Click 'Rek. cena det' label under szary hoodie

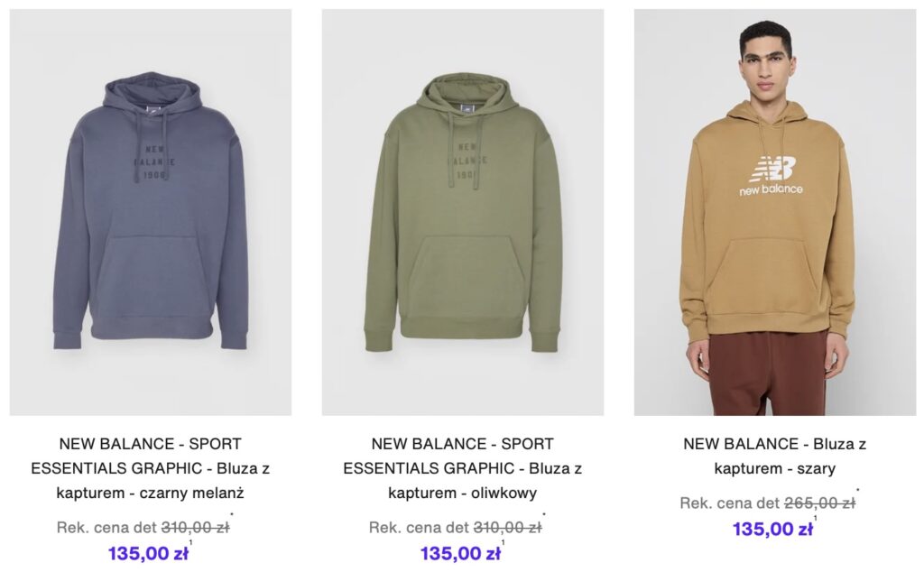[x=730, y=503]
